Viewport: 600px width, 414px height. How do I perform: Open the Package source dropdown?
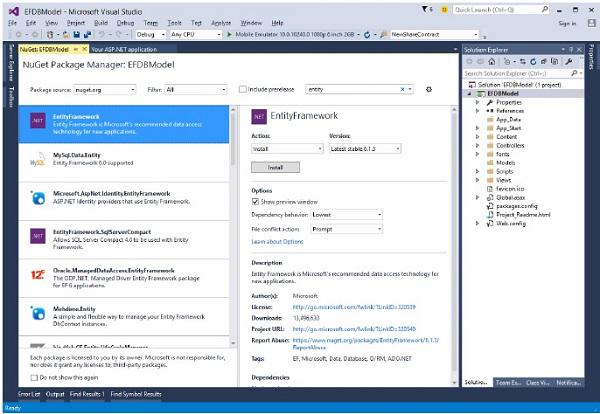(105, 90)
